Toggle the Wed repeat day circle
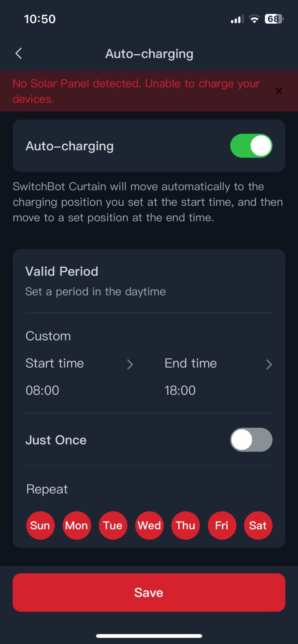This screenshot has height=644, width=298. (x=149, y=526)
